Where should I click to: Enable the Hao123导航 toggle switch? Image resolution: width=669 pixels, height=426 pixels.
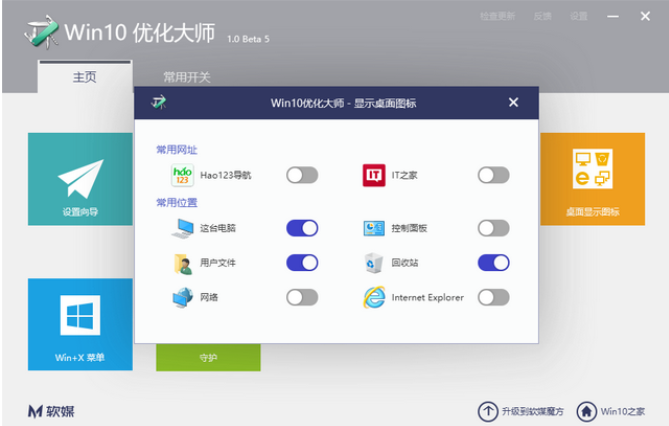click(x=302, y=175)
